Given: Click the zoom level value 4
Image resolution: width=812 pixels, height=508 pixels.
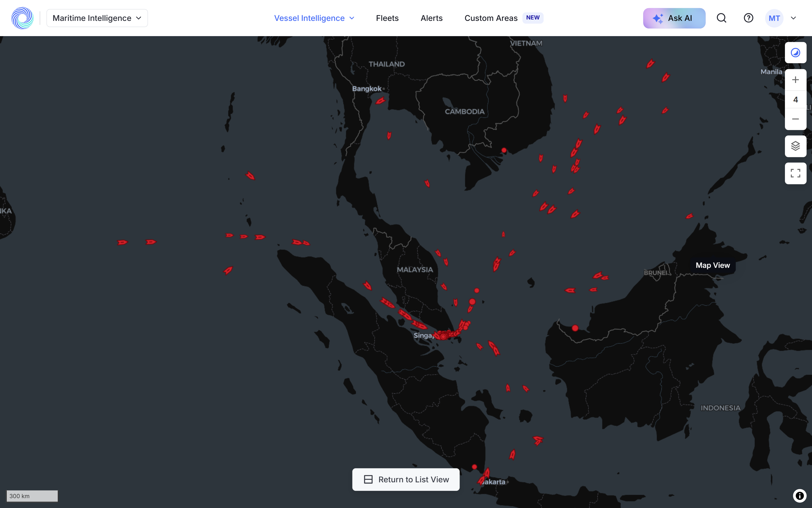Looking at the screenshot, I should (x=795, y=99).
